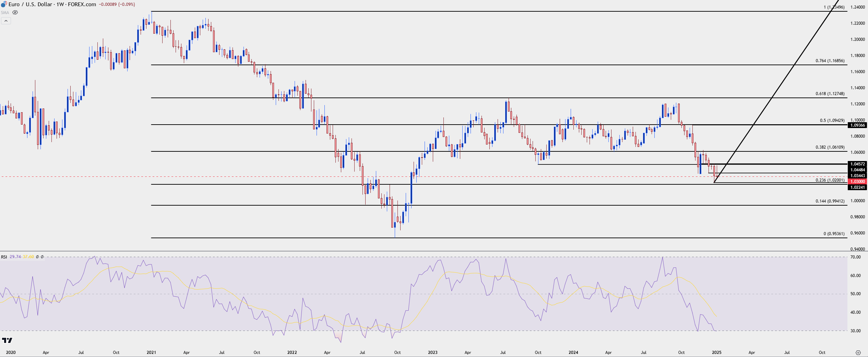
Task: Select the RSI indicator label
Action: (4, 257)
